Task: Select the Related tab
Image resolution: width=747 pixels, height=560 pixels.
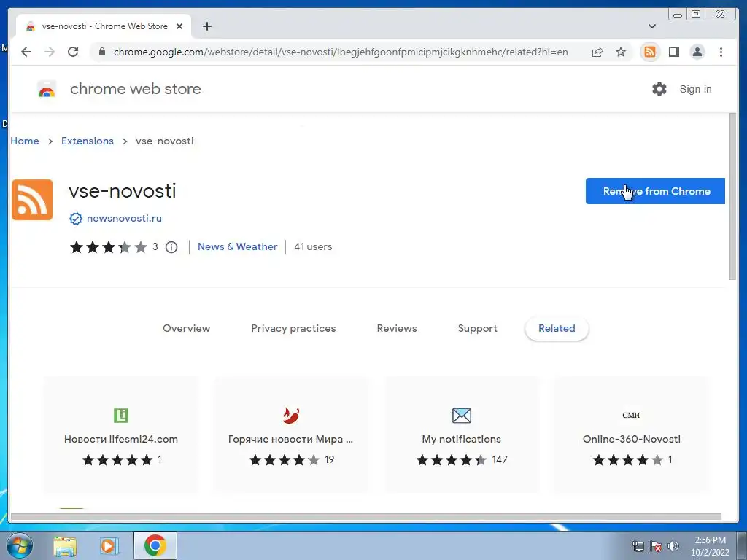Action: [x=557, y=329]
